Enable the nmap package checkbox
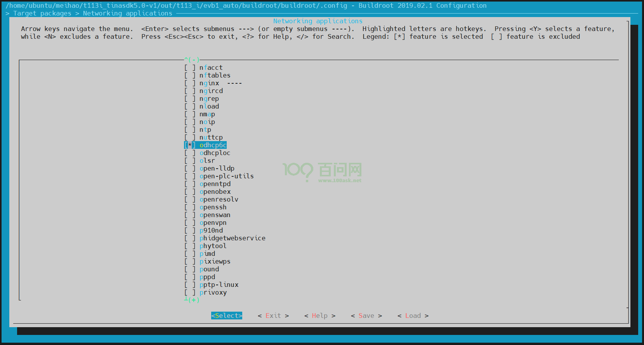644x345 pixels. point(190,114)
